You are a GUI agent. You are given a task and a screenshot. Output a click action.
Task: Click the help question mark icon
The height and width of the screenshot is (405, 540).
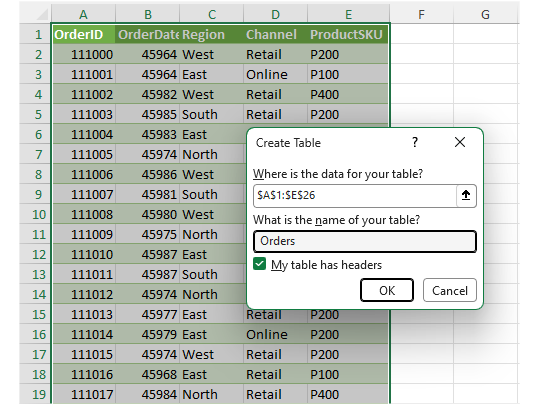(415, 142)
